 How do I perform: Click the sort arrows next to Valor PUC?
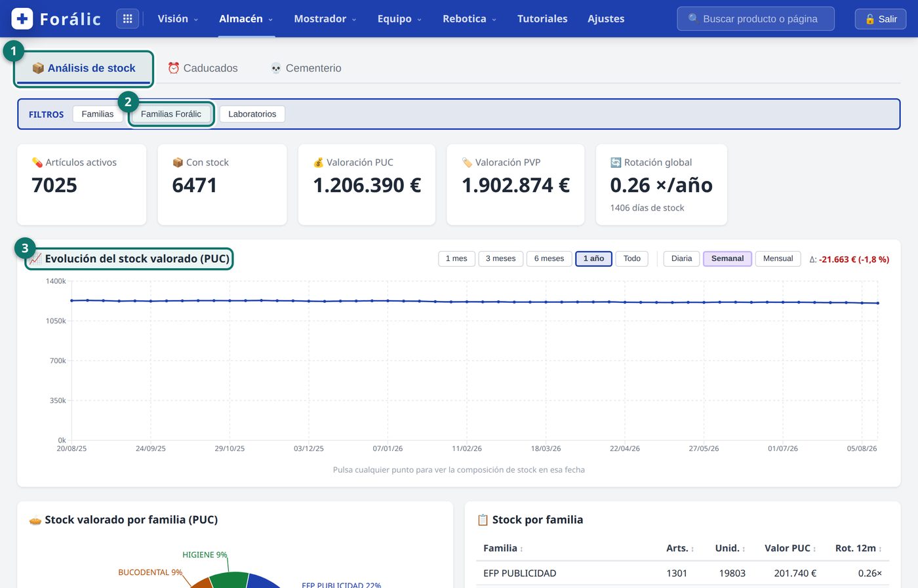coord(814,549)
